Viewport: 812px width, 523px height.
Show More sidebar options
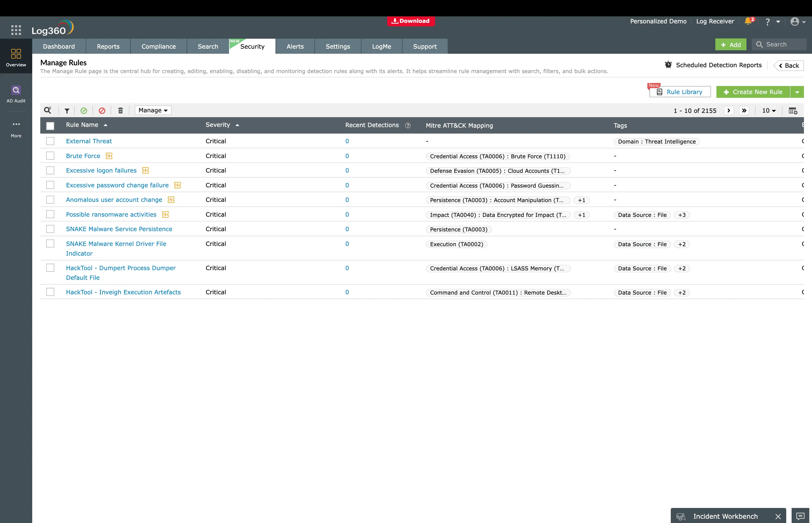[16, 129]
